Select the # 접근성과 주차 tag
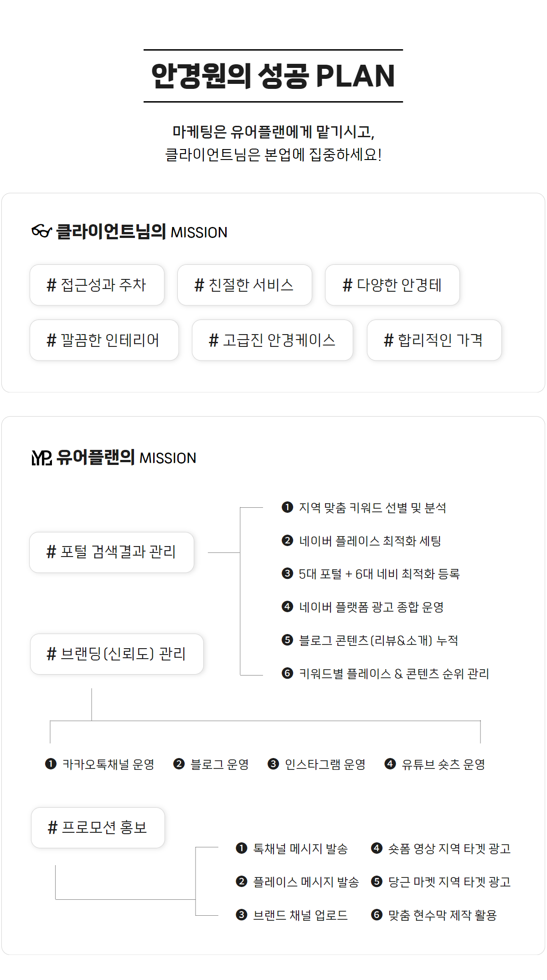 click(x=97, y=285)
